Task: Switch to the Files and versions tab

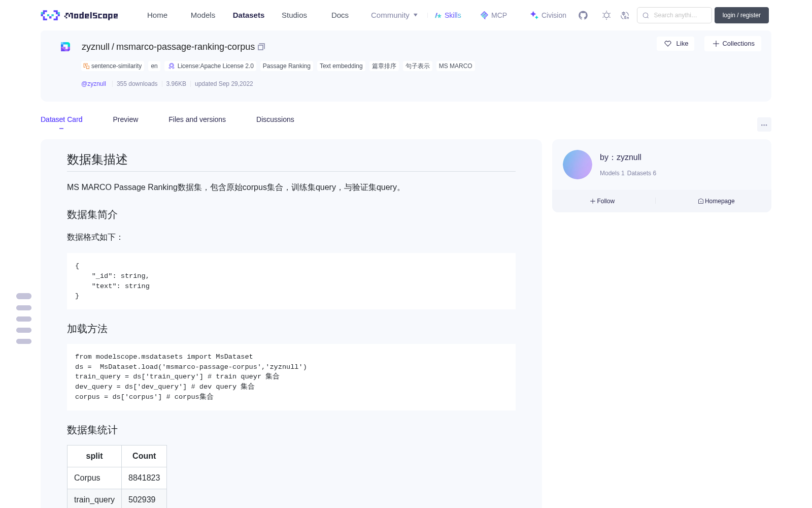Action: tap(197, 119)
